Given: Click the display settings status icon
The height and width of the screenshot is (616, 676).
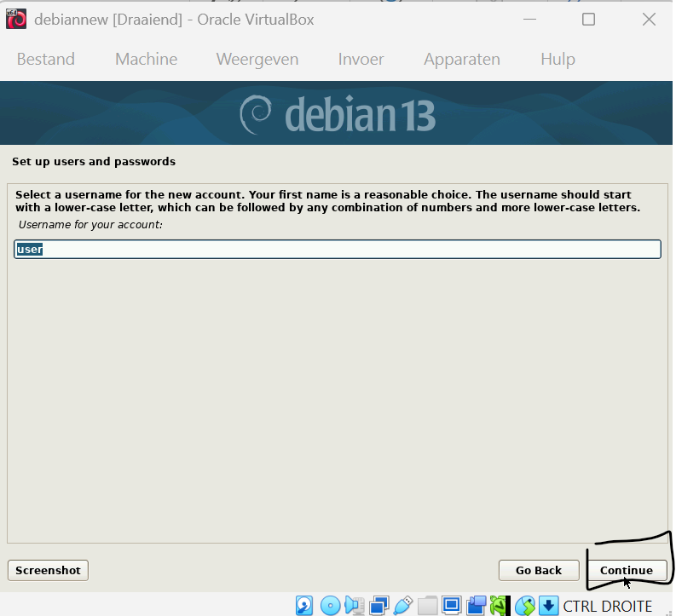Looking at the screenshot, I should pos(452,606).
